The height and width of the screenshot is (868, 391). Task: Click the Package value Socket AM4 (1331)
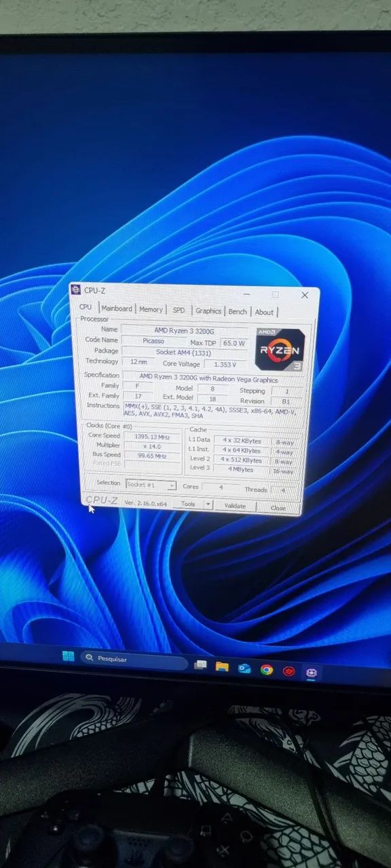coord(184,352)
